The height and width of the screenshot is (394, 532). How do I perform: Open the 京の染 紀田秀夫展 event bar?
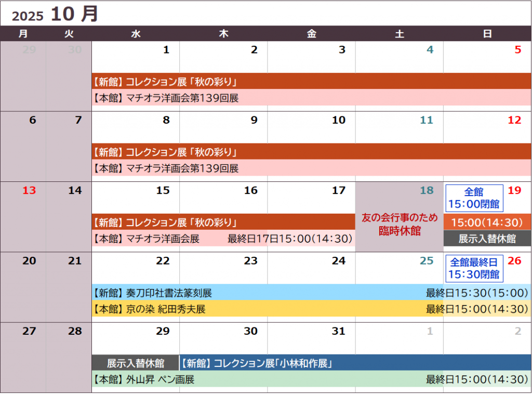pyautogui.click(x=311, y=309)
